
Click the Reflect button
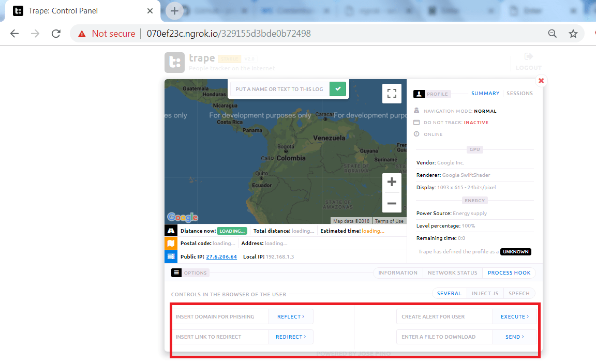pyautogui.click(x=291, y=316)
